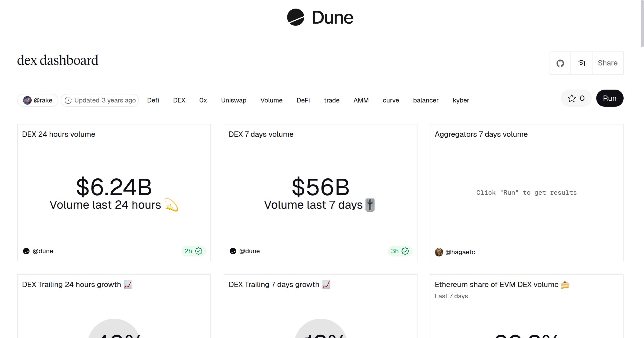This screenshot has width=644, height=338.
Task: Click the verified checkmark on the 2h badge
Action: coord(198,251)
